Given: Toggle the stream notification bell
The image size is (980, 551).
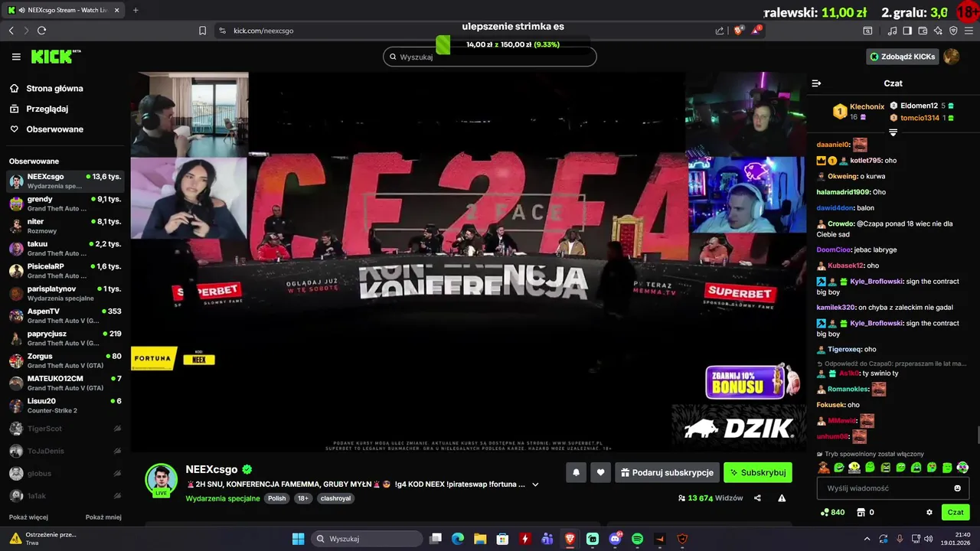Looking at the screenshot, I should point(577,473).
